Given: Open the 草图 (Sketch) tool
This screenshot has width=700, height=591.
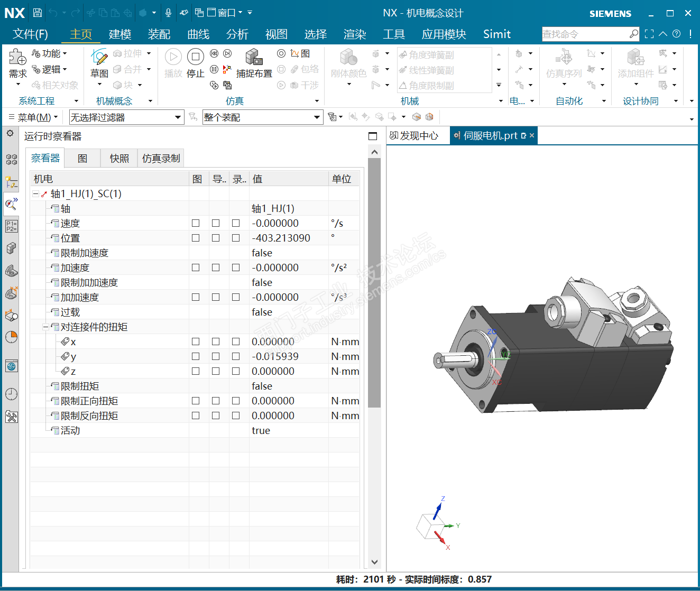Looking at the screenshot, I should coord(99,64).
